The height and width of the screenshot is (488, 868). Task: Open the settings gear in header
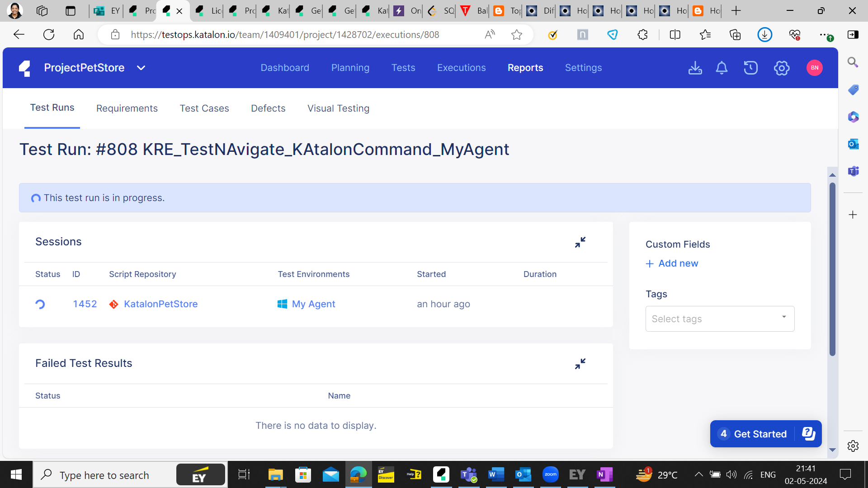coord(781,68)
